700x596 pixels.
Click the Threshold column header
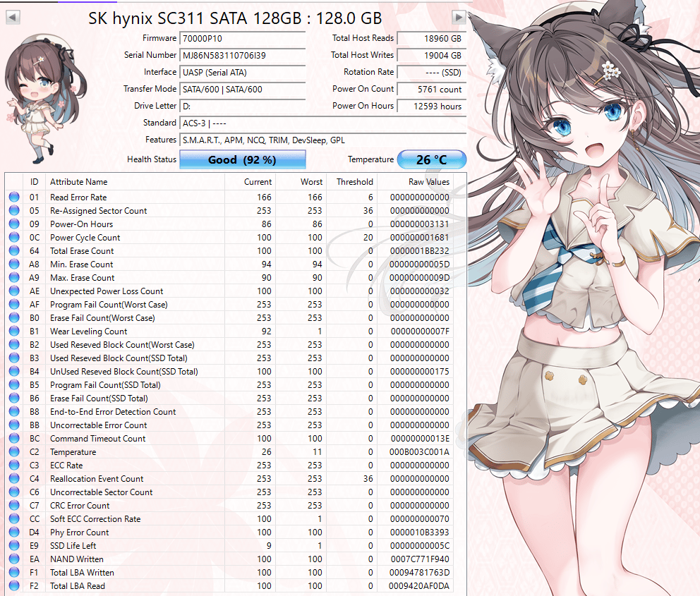click(x=352, y=181)
